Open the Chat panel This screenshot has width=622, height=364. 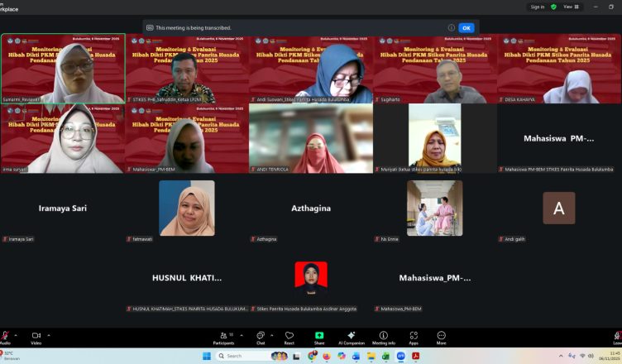tap(261, 338)
